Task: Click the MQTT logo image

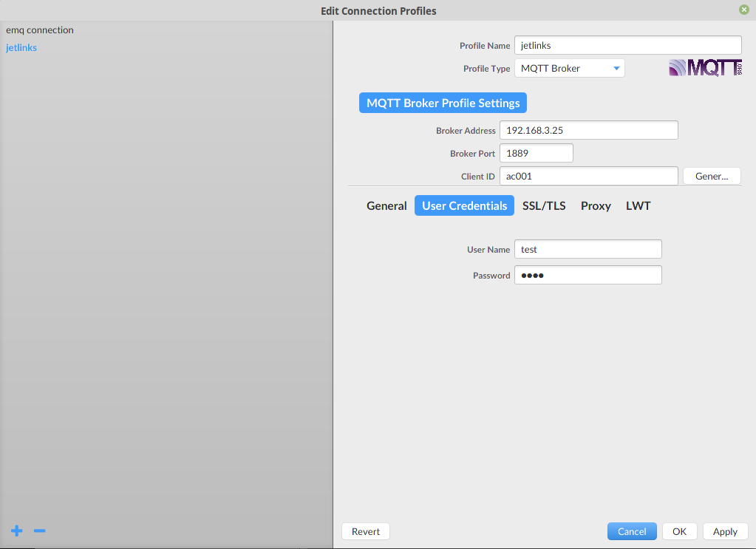Action: coord(705,68)
